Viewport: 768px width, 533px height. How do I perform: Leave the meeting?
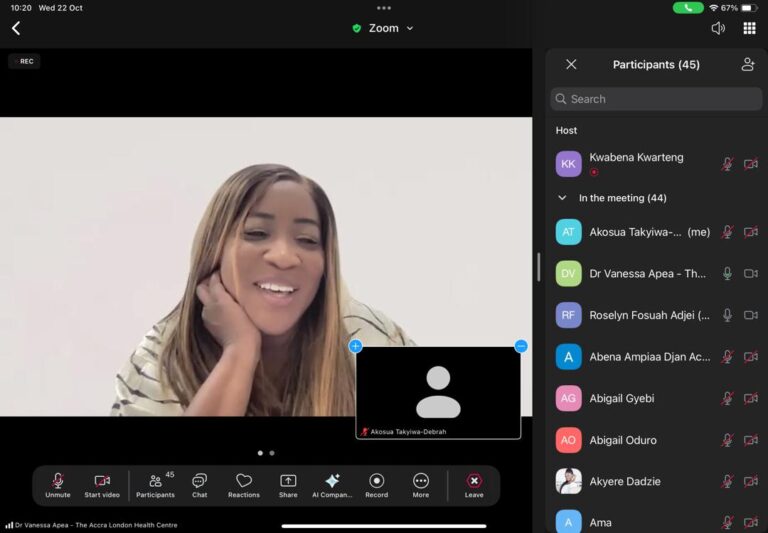tap(474, 485)
